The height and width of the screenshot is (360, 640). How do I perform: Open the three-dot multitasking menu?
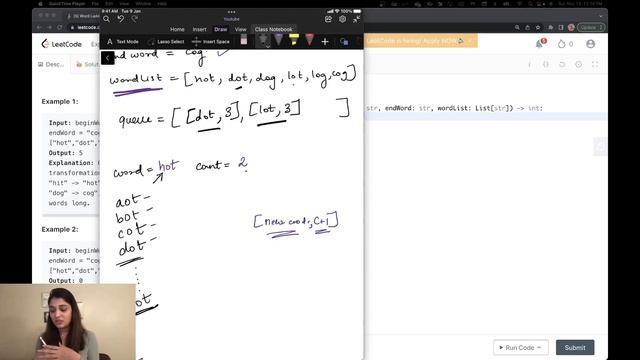231,12
